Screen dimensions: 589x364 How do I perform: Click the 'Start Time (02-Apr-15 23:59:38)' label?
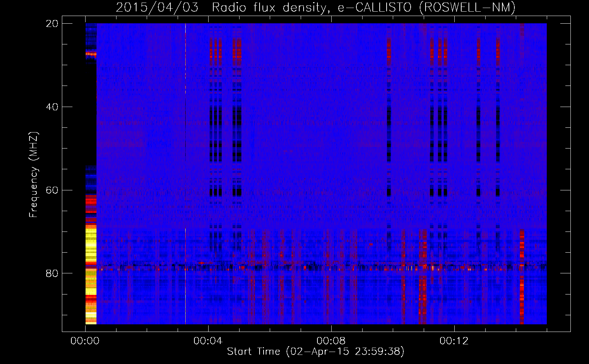(316, 352)
